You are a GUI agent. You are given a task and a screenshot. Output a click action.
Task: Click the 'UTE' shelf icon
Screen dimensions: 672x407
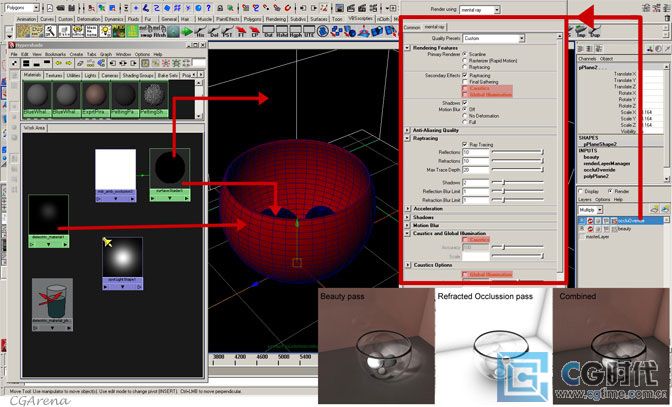[309, 31]
